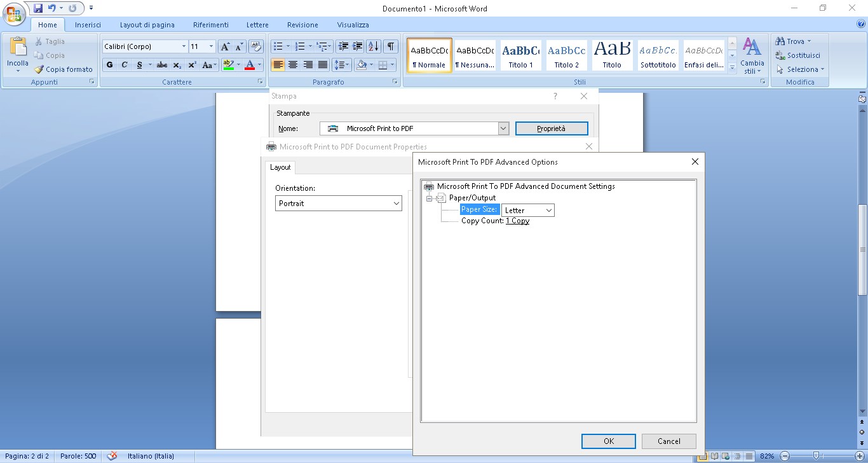The image size is (868, 463).
Task: Click Sostituisci to replace text
Action: click(x=798, y=55)
